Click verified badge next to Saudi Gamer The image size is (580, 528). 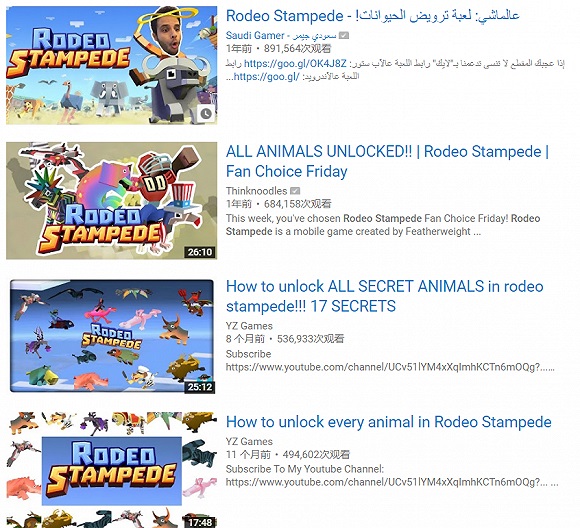[x=344, y=36]
